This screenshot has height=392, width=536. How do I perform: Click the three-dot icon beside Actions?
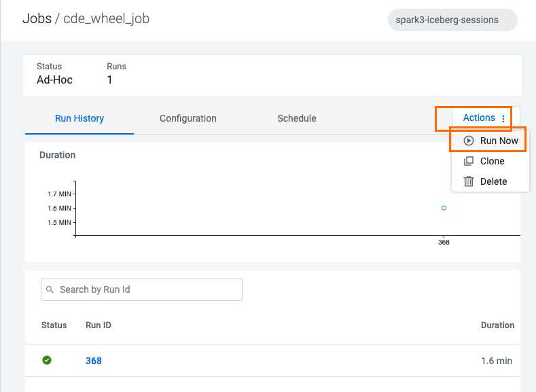coord(503,118)
